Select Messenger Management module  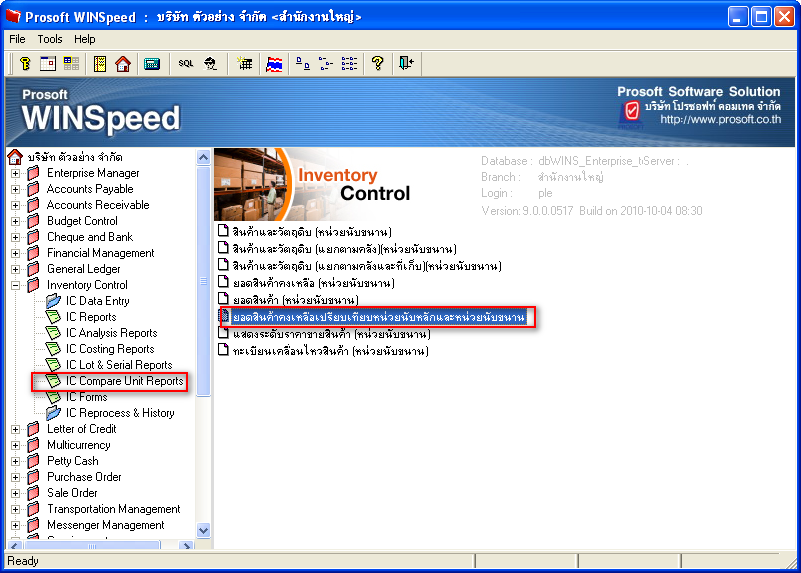point(106,525)
